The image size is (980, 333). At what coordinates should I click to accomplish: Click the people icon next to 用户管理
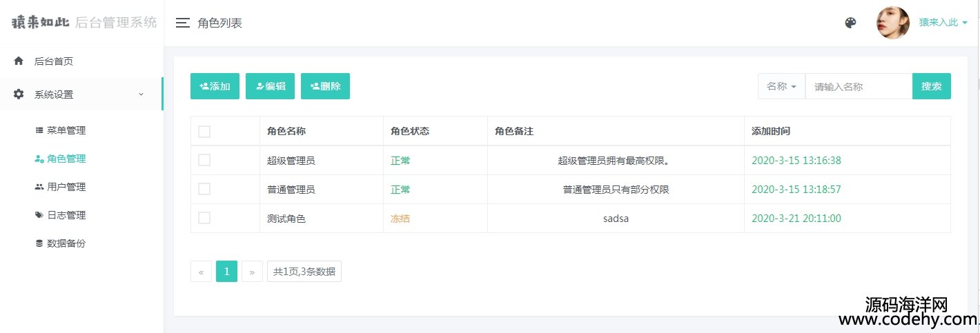39,187
